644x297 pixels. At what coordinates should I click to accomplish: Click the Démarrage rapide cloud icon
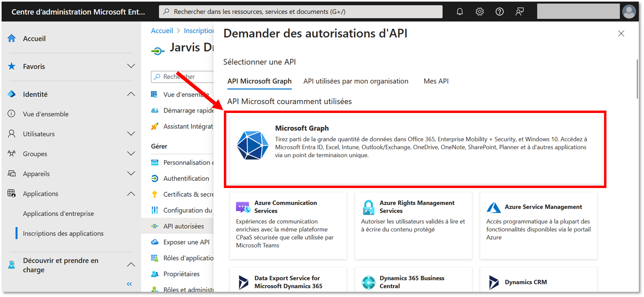(x=155, y=111)
